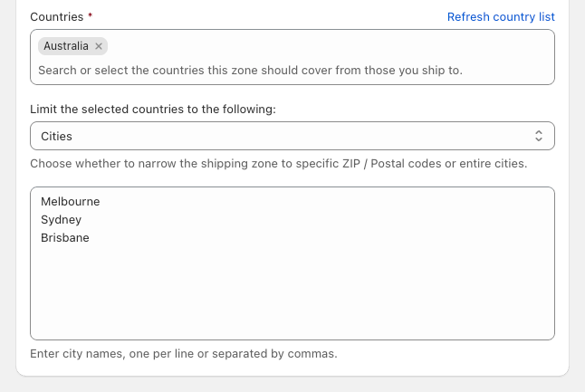Click the word Cities in the select box
Screen dimensions: 585x392
[x=56, y=136]
